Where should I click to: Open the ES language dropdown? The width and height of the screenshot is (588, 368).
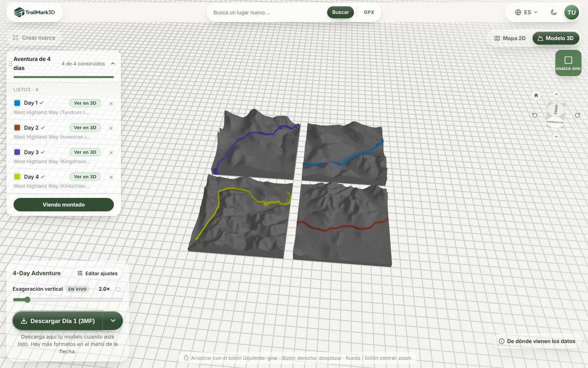[x=526, y=12]
